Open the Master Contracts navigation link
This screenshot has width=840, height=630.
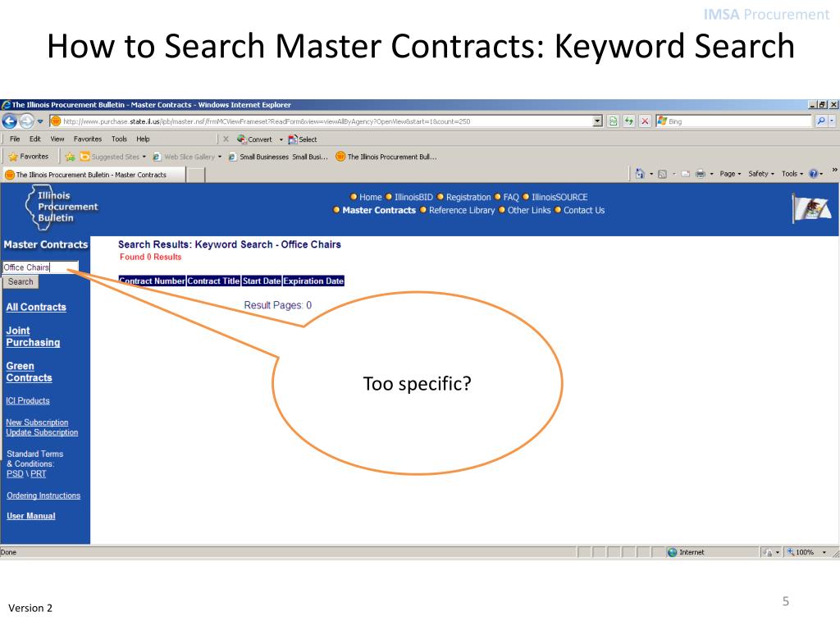click(x=379, y=211)
